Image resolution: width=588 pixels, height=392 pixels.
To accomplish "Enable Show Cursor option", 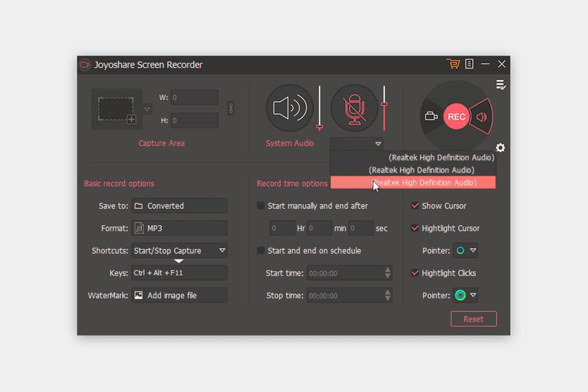I will point(415,206).
